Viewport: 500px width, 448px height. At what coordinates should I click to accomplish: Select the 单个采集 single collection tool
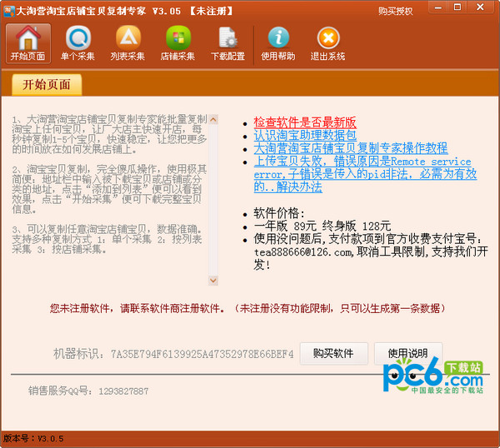click(x=78, y=43)
